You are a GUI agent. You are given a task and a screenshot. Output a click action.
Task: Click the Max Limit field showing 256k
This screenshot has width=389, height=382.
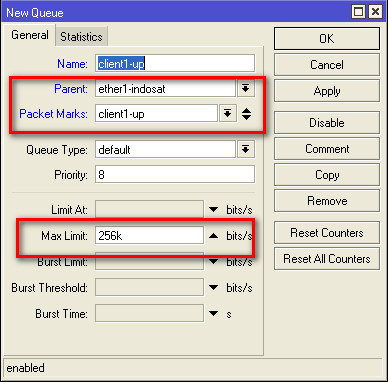coord(149,236)
